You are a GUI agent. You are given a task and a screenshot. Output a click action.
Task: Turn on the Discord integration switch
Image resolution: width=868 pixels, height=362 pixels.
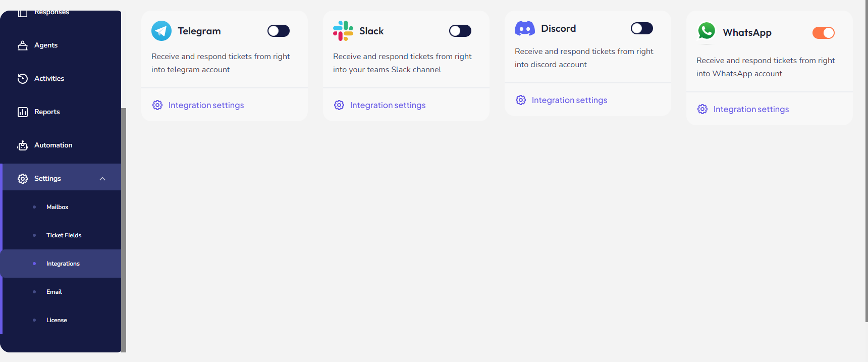pyautogui.click(x=642, y=28)
